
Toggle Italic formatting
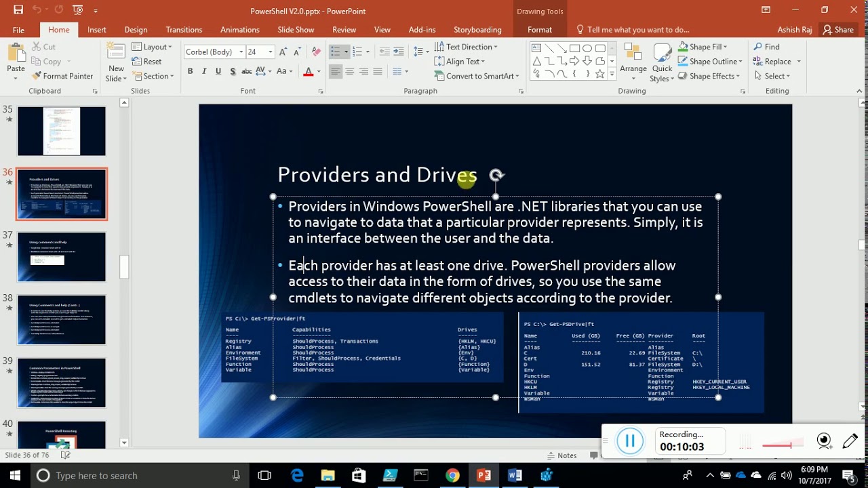tap(204, 71)
